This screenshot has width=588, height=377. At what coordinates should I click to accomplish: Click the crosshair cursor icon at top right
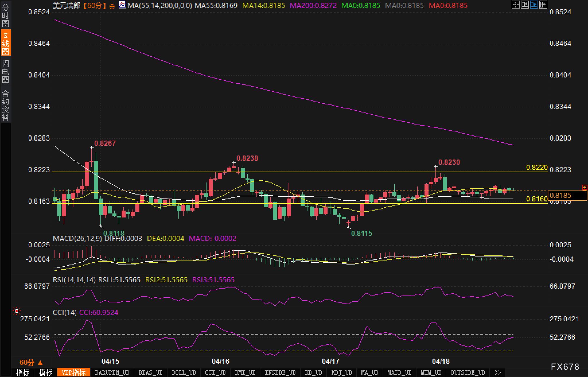(515, 5)
